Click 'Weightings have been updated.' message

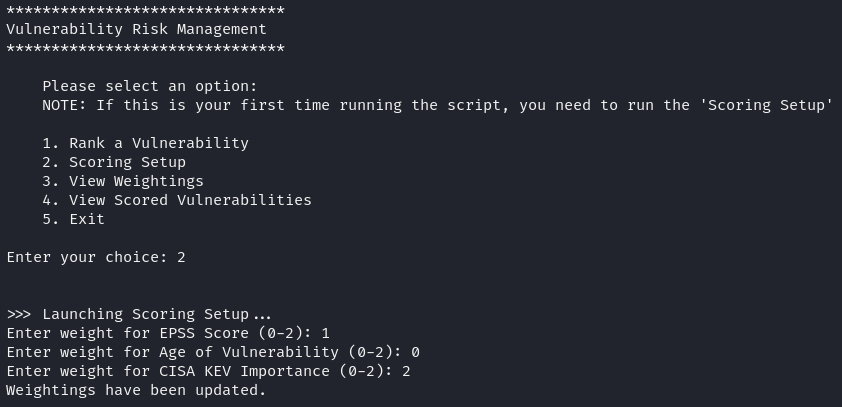pos(136,390)
